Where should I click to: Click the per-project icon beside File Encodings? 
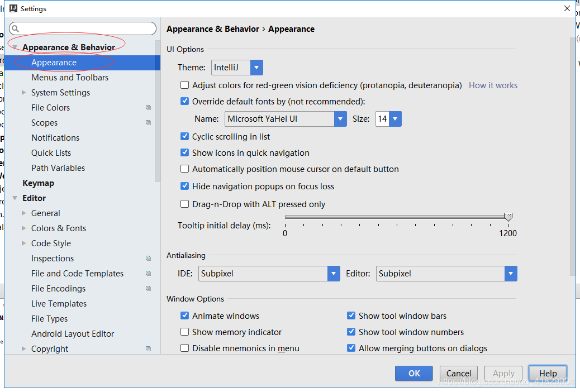(148, 289)
